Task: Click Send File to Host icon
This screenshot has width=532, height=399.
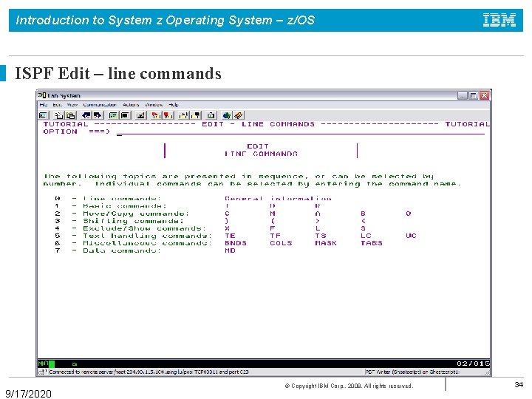Action: [x=86, y=115]
